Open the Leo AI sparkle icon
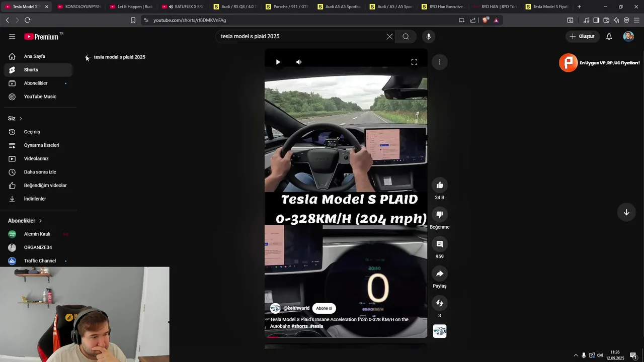 [x=616, y=20]
